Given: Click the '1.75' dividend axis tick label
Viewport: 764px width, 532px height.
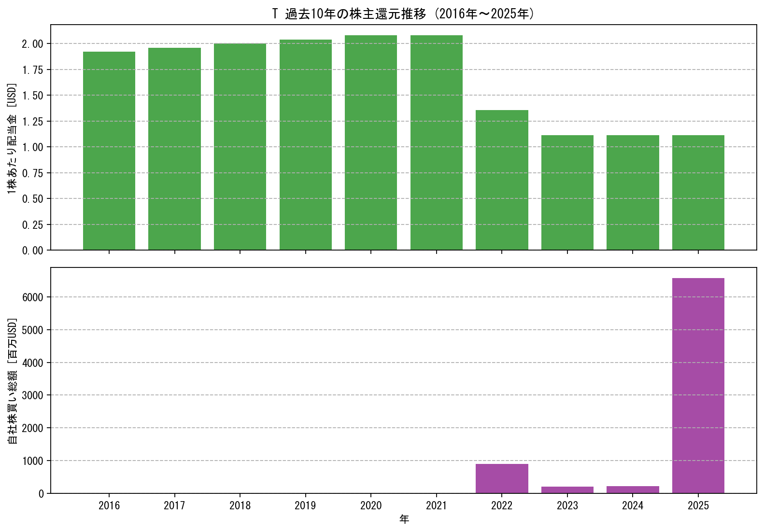Looking at the screenshot, I should pos(33,70).
